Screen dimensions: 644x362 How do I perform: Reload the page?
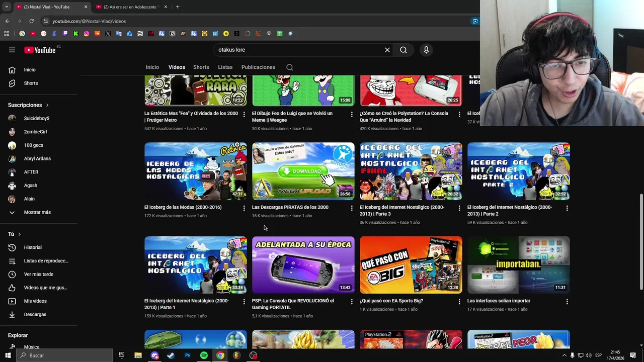point(31,21)
